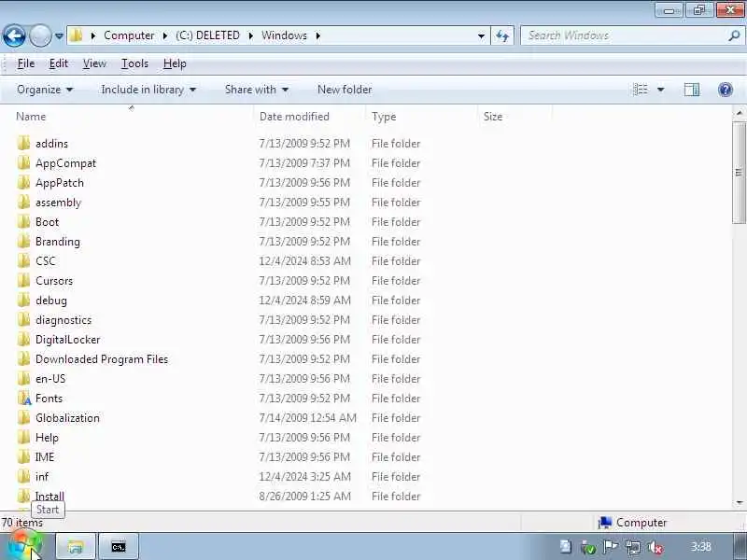Click the muted volume tray icon
Image resolution: width=747 pixels, height=560 pixels.
(x=656, y=548)
